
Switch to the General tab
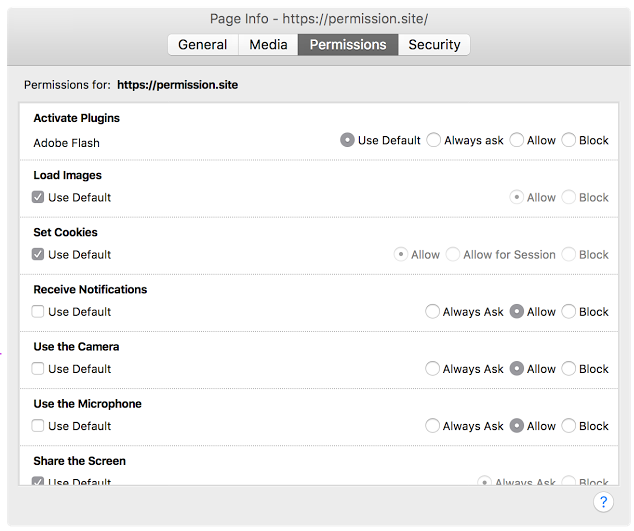click(202, 45)
